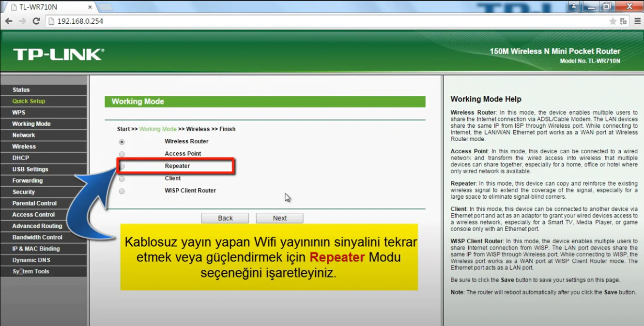Select the Wireless Router radio button

point(122,142)
